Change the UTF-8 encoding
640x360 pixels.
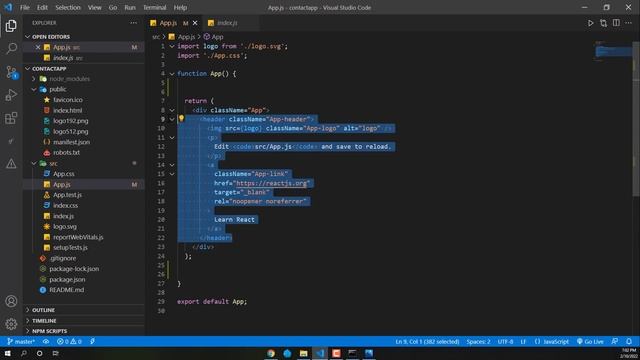click(x=505, y=341)
